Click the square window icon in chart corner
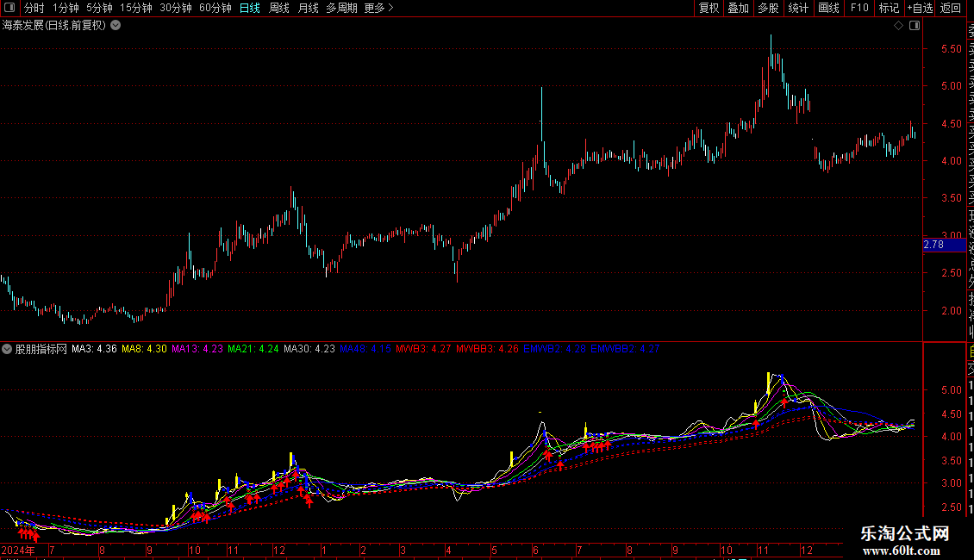Image resolution: width=974 pixels, height=560 pixels. (915, 26)
